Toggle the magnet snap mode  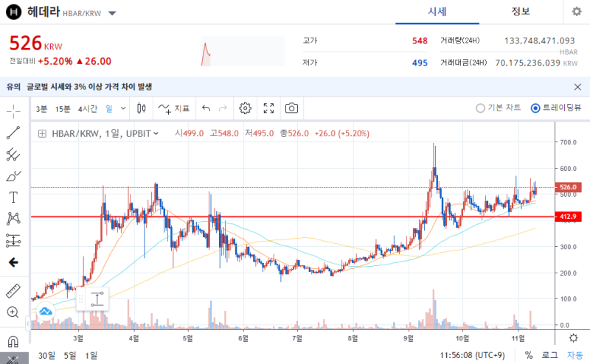pyautogui.click(x=13, y=341)
